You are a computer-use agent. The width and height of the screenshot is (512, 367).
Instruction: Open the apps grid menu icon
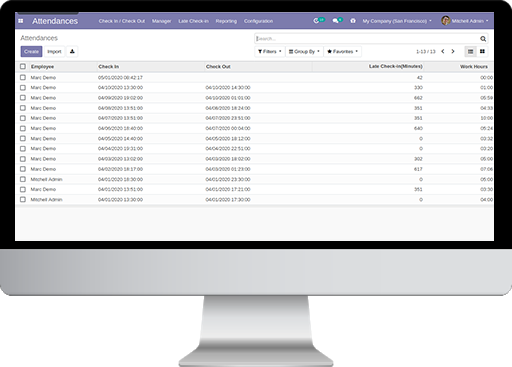21,21
